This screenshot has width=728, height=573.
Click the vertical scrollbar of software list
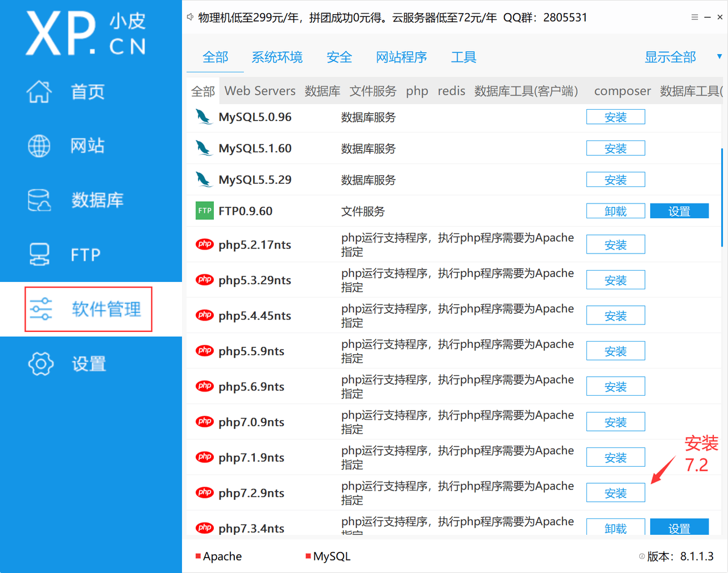(722, 197)
